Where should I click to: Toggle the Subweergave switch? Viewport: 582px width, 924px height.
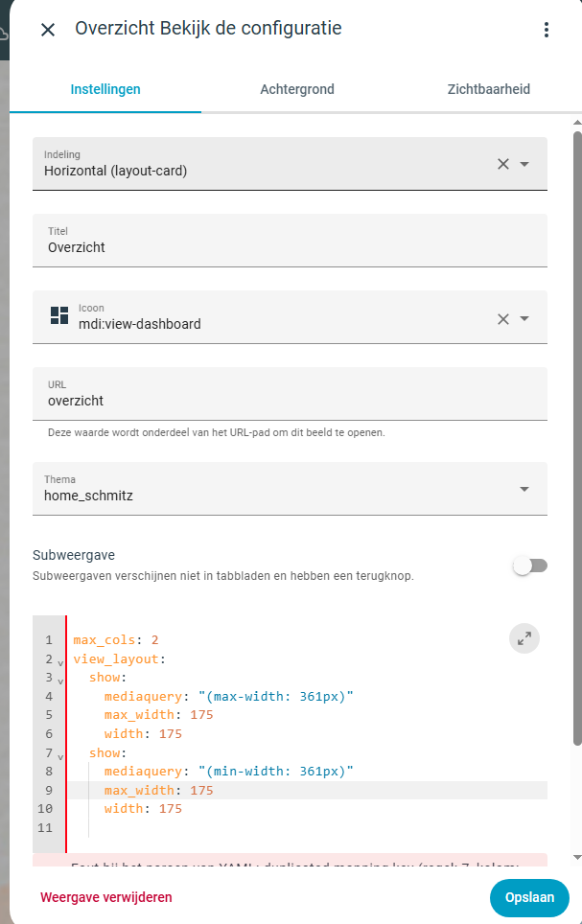coord(529,566)
